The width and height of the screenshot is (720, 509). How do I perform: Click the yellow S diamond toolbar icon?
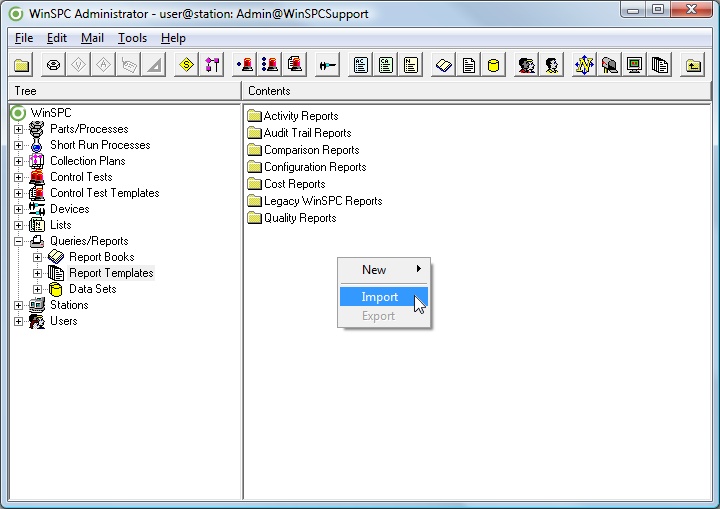[x=186, y=65]
